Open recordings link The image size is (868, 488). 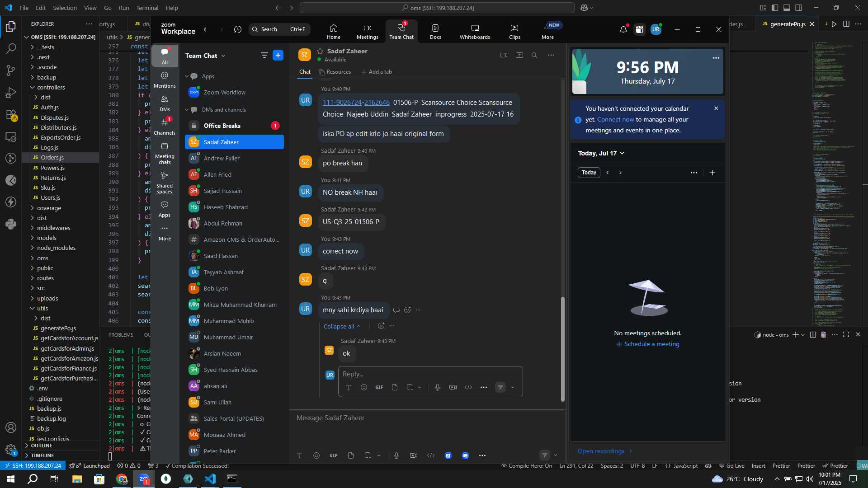[x=605, y=451]
